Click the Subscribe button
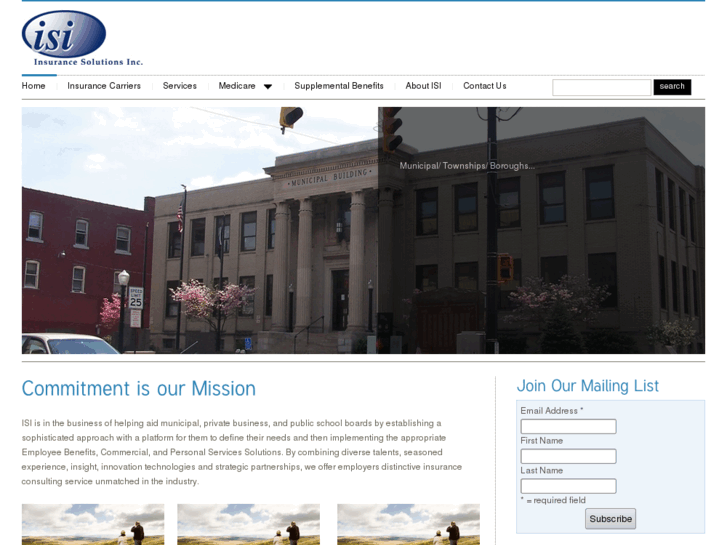This screenshot has height=545, width=727. click(x=610, y=519)
